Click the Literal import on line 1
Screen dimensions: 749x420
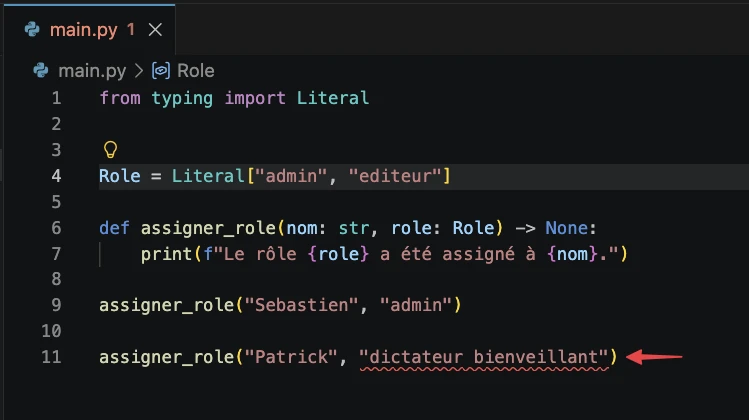pos(333,98)
